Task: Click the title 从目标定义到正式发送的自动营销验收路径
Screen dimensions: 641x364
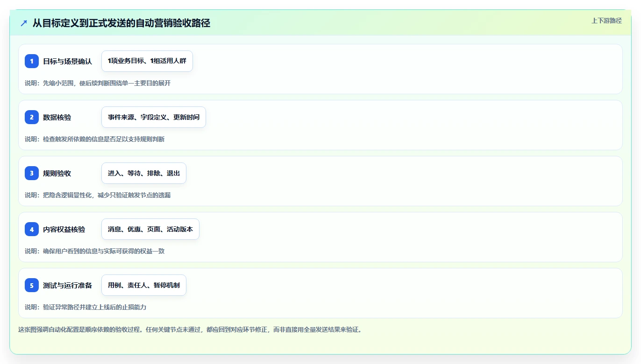Action: tap(121, 23)
